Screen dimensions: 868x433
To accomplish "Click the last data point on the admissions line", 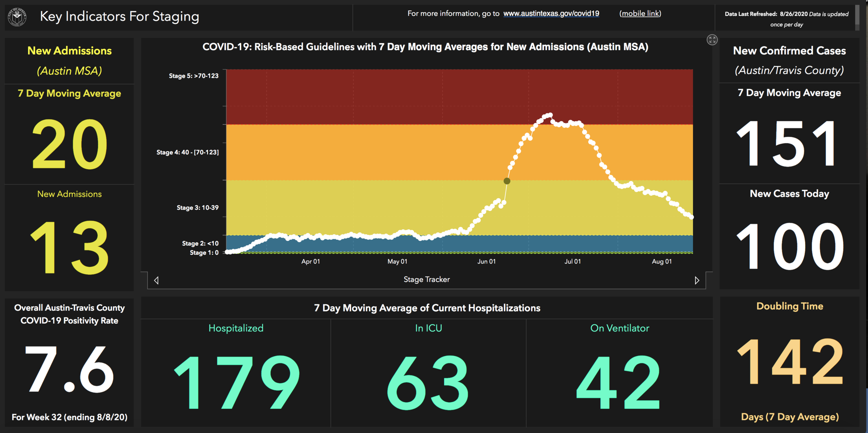I will click(x=692, y=217).
